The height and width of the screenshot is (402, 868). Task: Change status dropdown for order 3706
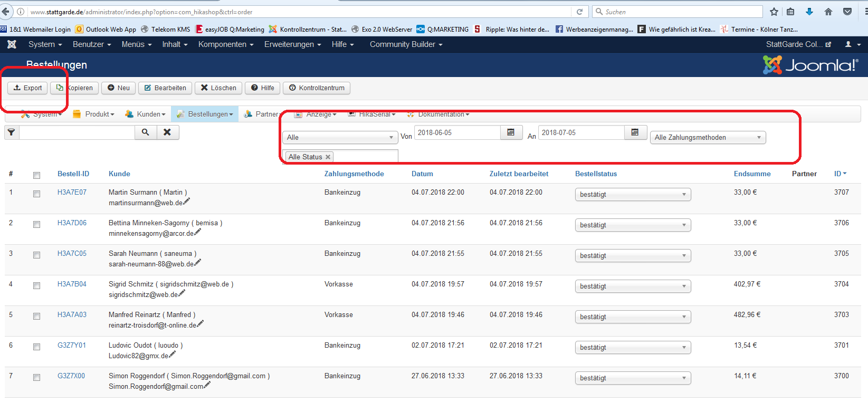(633, 225)
